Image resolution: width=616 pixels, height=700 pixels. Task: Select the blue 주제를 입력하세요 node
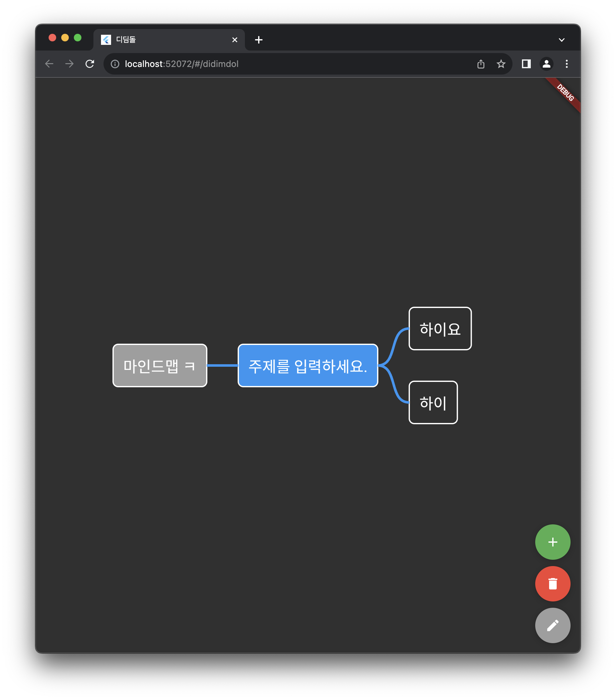308,365
